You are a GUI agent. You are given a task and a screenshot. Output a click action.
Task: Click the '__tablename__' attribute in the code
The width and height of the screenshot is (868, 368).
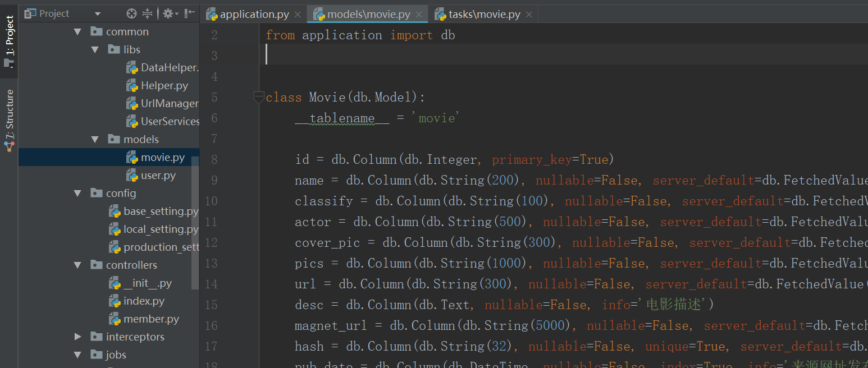coord(342,118)
